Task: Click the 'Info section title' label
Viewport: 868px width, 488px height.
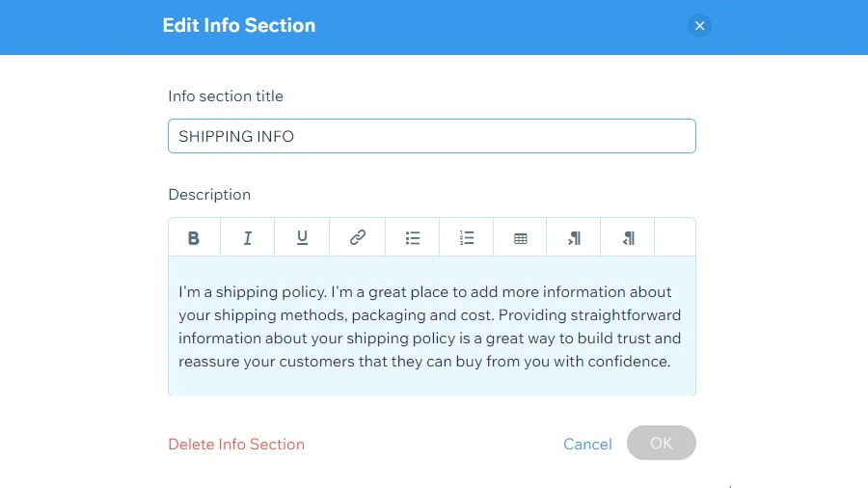Action: 226,96
